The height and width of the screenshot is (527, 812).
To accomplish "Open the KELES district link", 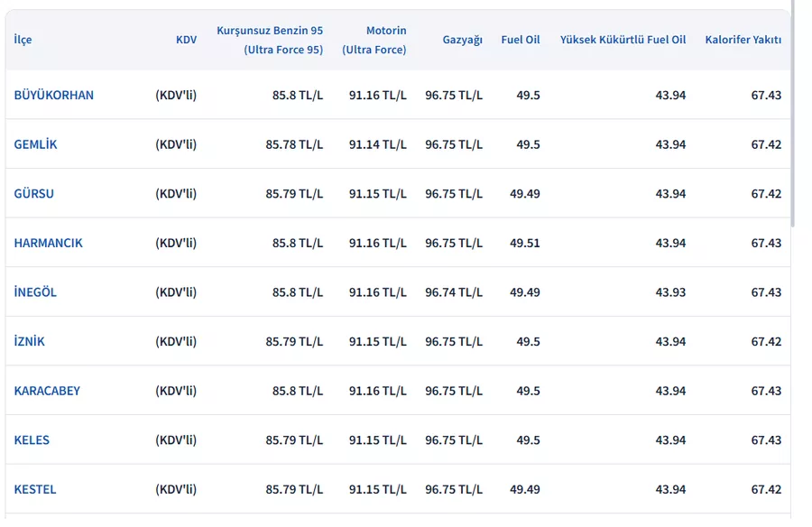I will 32,440.
